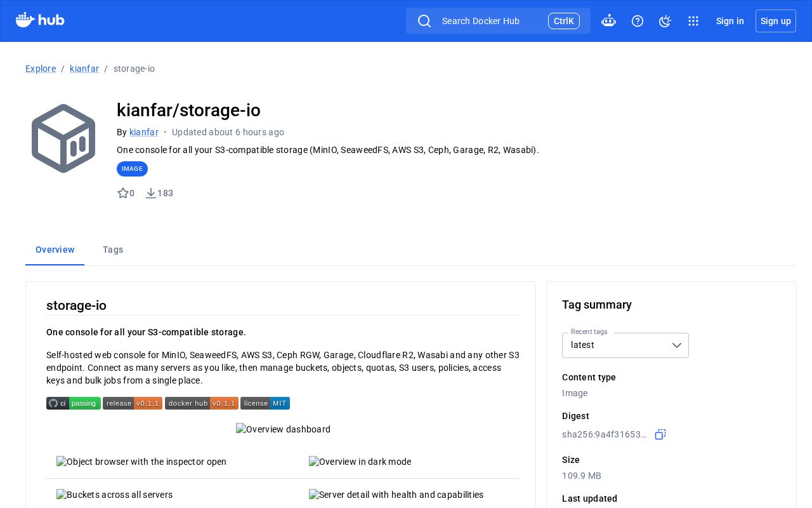
Task: Switch to the Overview tab
Action: (55, 250)
